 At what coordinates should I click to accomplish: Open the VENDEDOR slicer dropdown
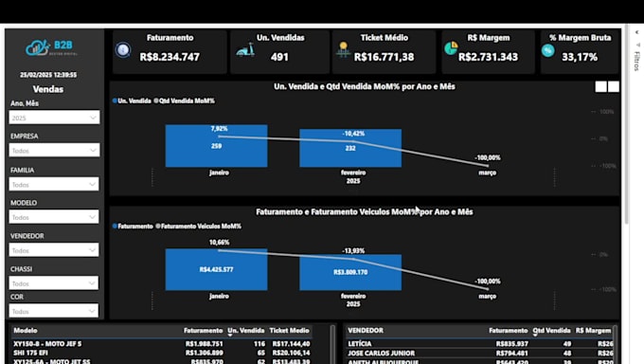click(x=54, y=250)
